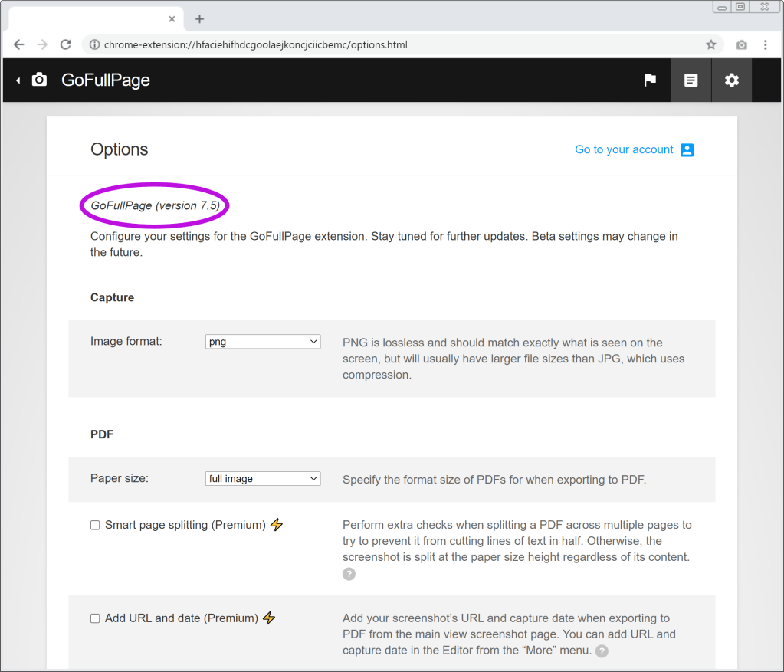
Task: Reload the page with the refresh button
Action: (x=65, y=44)
